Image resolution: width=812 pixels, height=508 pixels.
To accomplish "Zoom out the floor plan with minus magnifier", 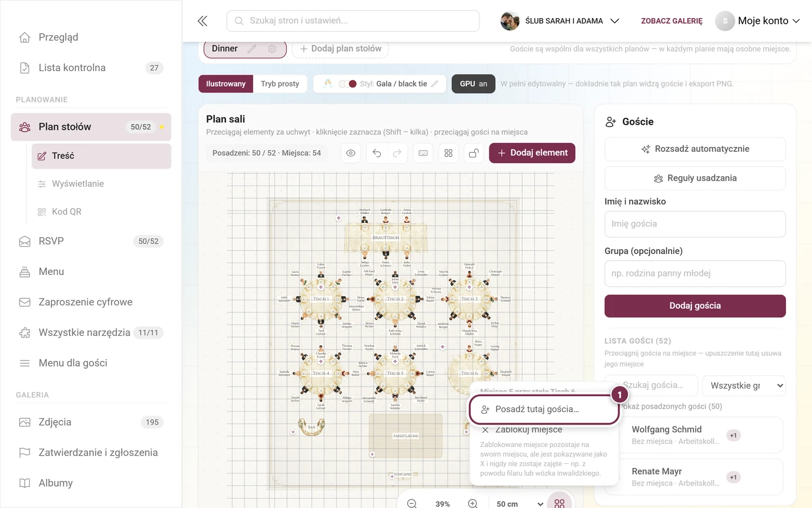I will click(412, 503).
